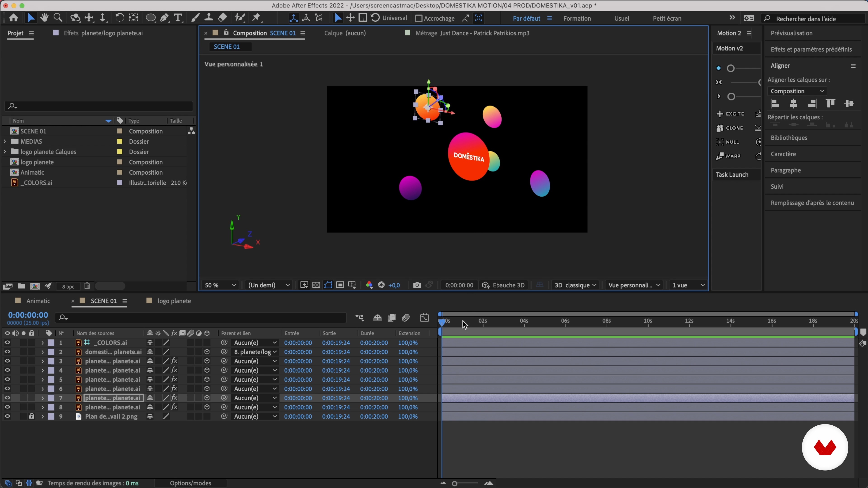This screenshot has height=488, width=868.
Task: Hide layer 1 _COLORS.ai eye toggle
Action: [x=7, y=343]
